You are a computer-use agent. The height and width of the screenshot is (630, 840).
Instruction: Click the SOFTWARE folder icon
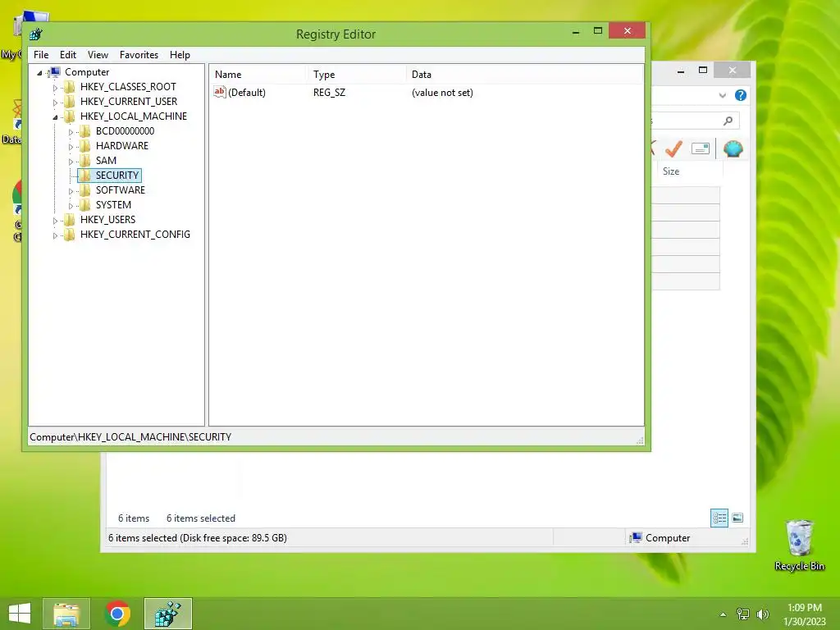coord(84,189)
